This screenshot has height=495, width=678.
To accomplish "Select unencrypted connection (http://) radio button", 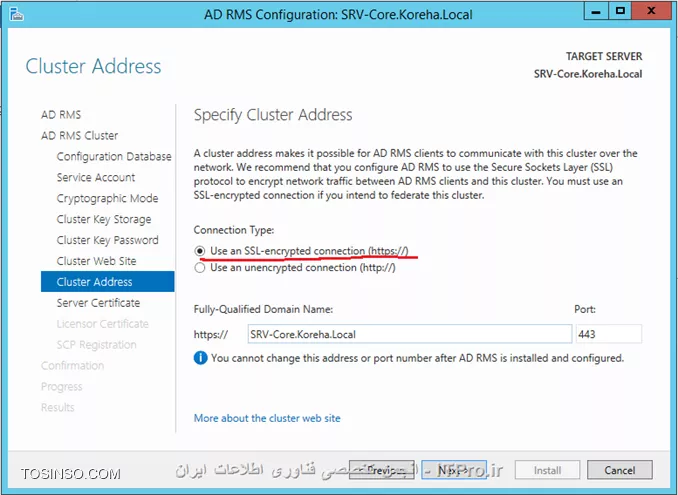I will (x=200, y=268).
